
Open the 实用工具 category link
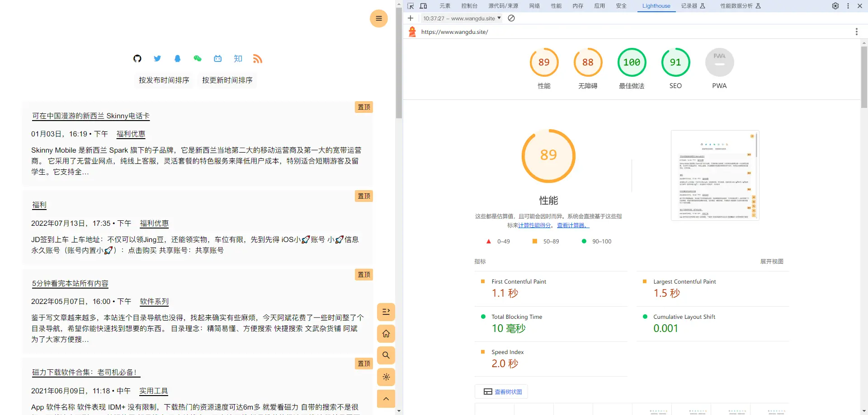tap(153, 391)
